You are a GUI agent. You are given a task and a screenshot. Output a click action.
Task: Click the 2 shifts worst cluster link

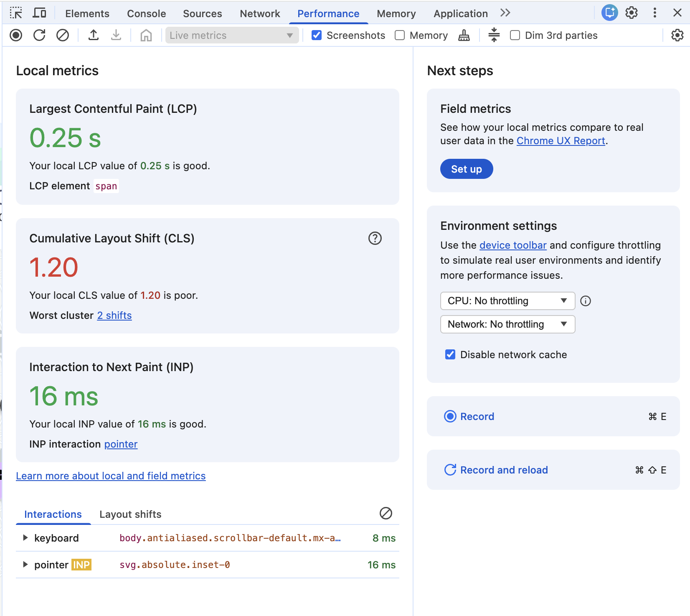click(114, 316)
